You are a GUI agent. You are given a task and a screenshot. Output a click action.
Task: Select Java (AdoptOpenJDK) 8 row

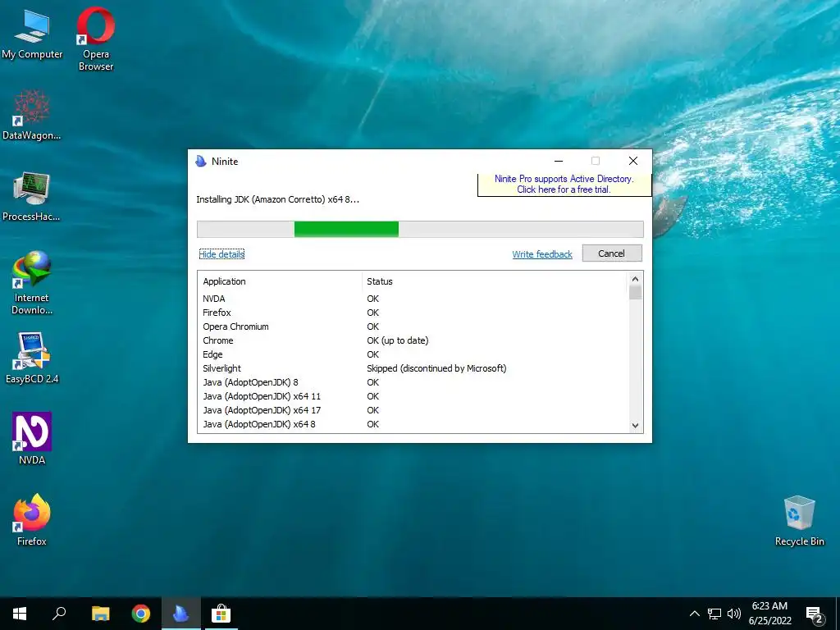pyautogui.click(x=413, y=382)
